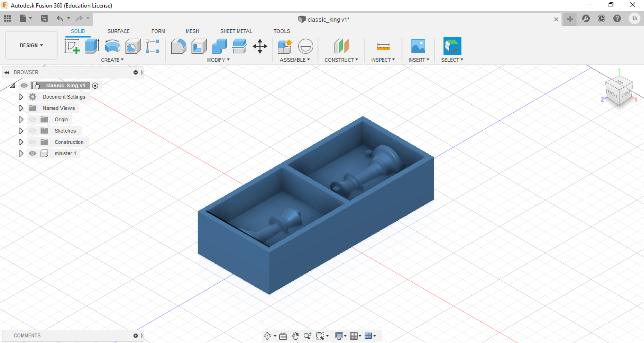Open the Help question mark icon

617,18
